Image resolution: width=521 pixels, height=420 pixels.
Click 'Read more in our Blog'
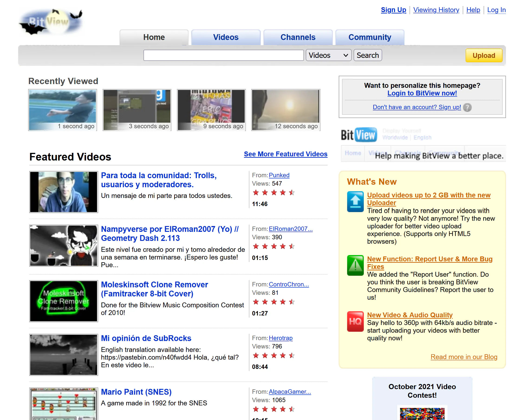pos(464,357)
